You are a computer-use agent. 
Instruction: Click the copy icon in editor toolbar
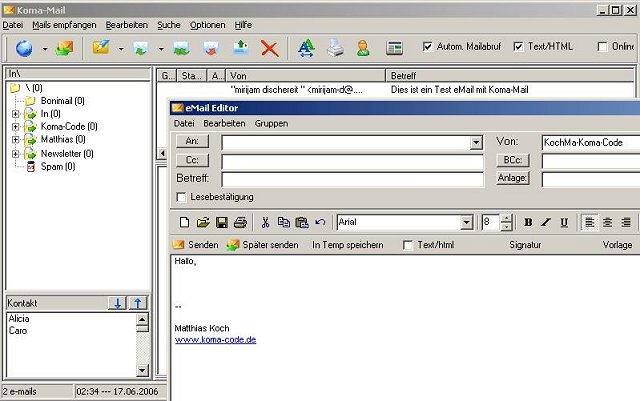pos(284,222)
